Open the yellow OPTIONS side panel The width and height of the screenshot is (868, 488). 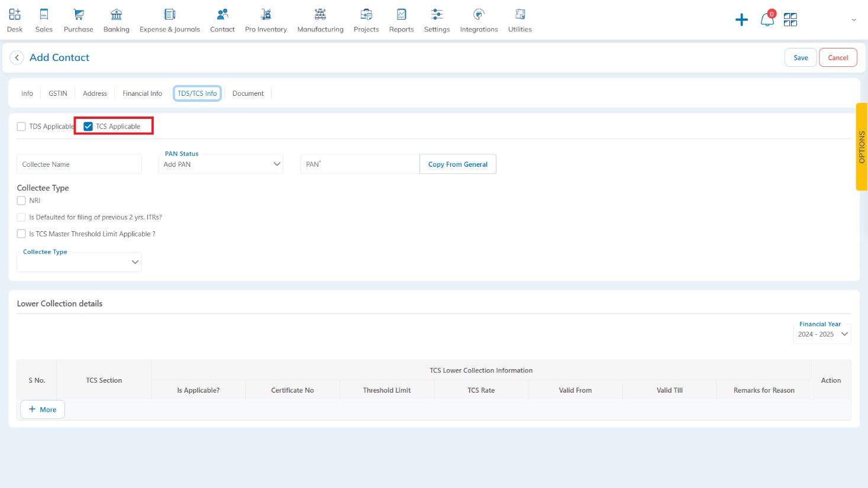click(x=861, y=147)
